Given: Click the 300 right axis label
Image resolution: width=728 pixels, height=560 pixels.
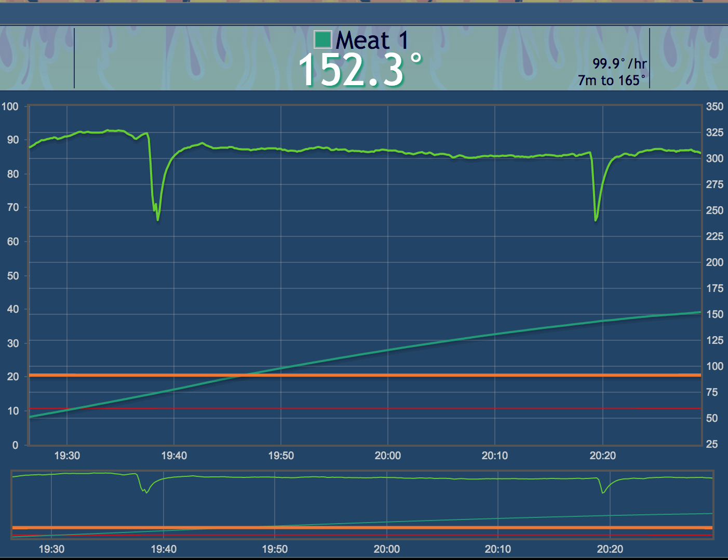Looking at the screenshot, I should coord(714,158).
